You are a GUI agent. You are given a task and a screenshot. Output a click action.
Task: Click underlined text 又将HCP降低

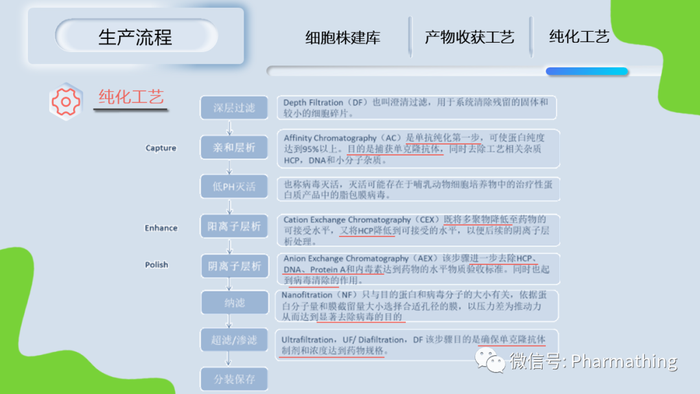(367, 231)
